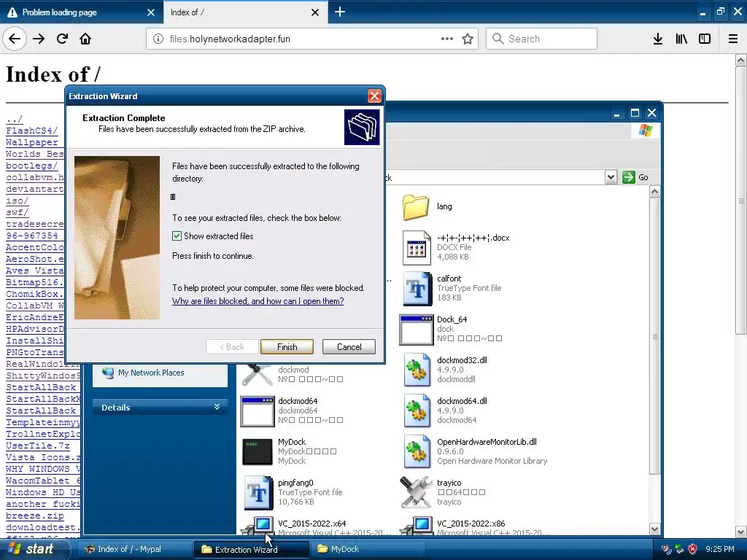747x560 pixels.
Task: Go forward using the browser forward arrow
Action: pos(39,39)
